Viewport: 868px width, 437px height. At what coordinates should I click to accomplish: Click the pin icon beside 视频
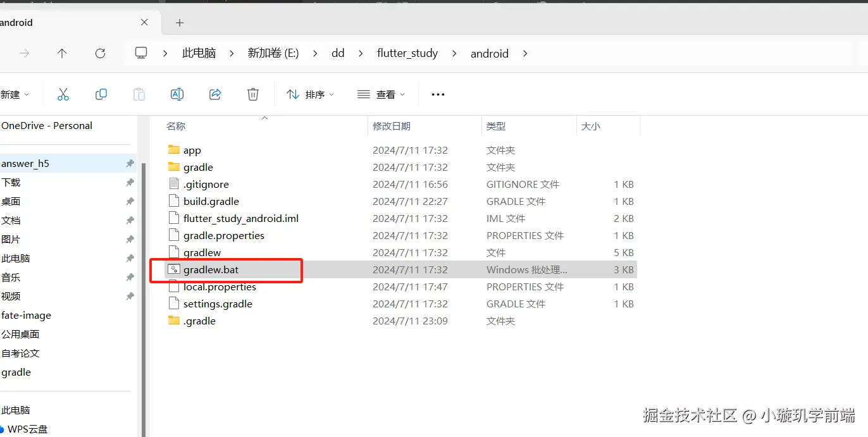point(130,296)
